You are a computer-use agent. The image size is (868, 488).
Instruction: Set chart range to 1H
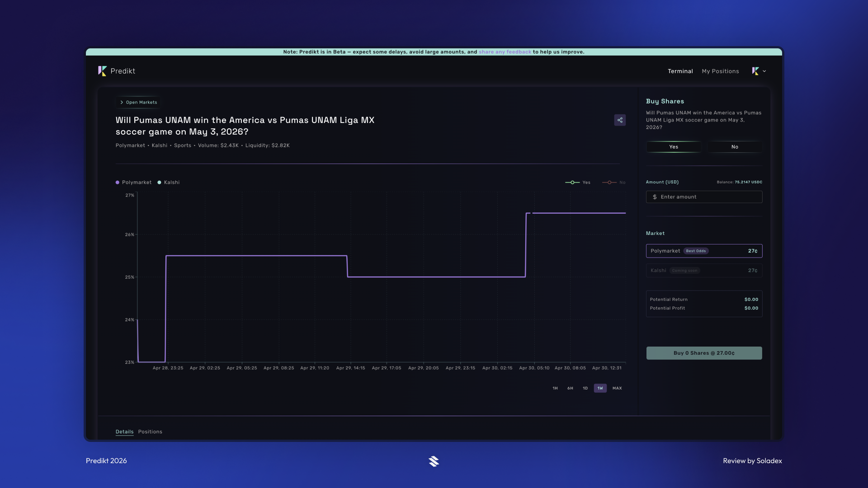click(555, 388)
